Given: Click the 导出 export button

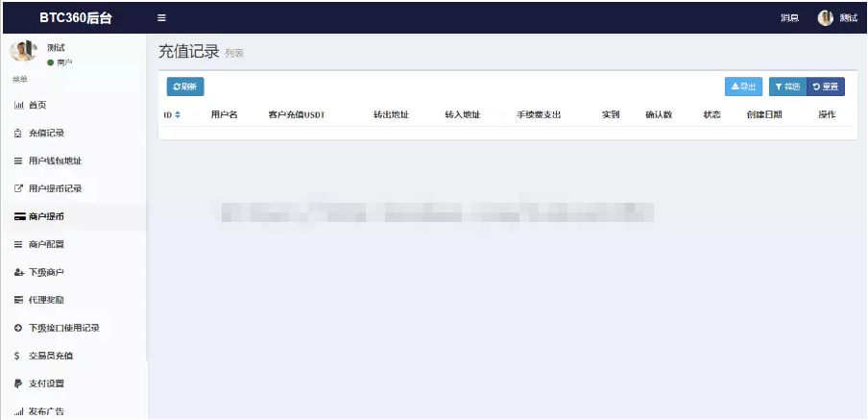Looking at the screenshot, I should pos(743,86).
